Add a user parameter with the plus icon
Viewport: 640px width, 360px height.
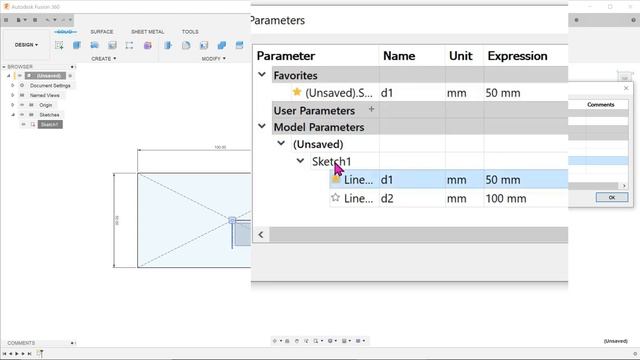tap(371, 109)
